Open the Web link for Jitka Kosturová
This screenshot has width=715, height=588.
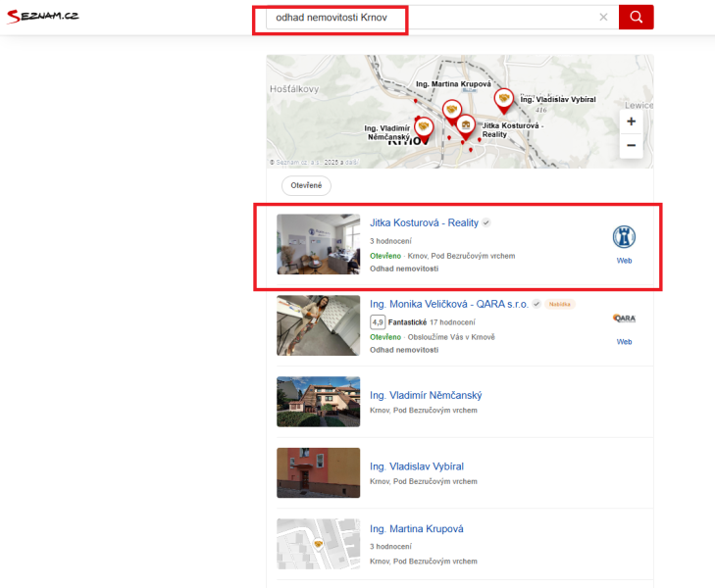[624, 261]
